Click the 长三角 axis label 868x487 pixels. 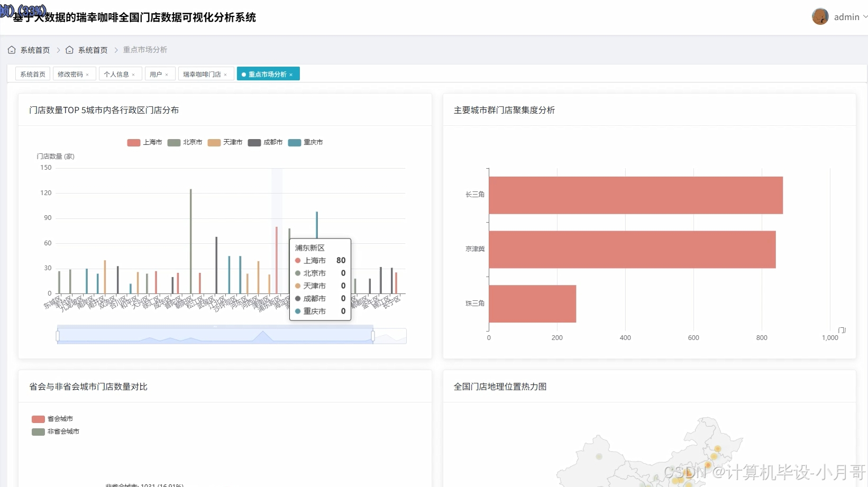click(475, 195)
